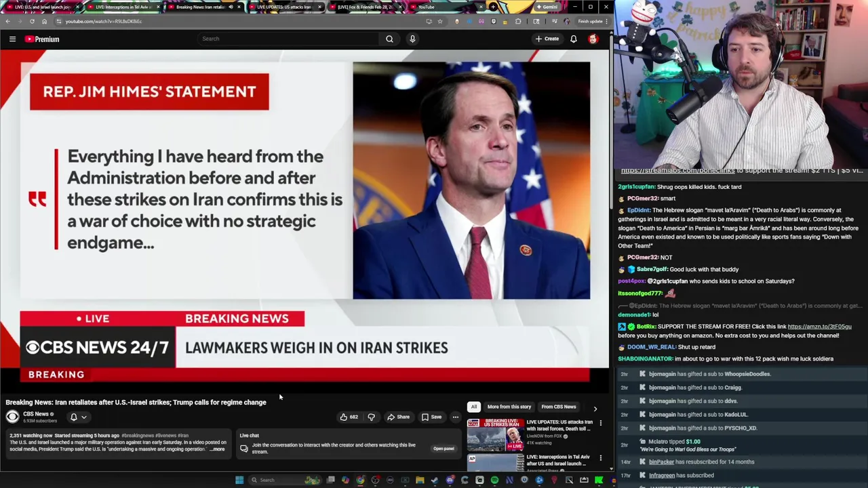Save the video to playlist

[431, 417]
